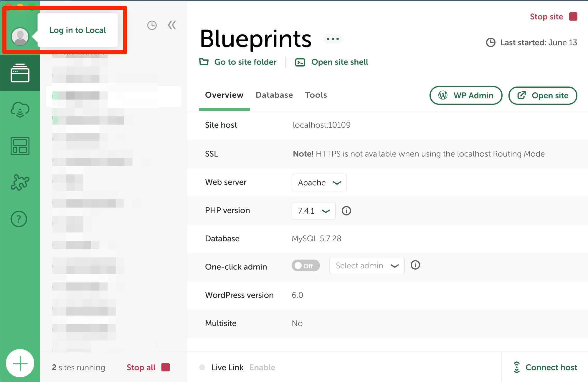Enable Live Link for the site

click(x=262, y=367)
